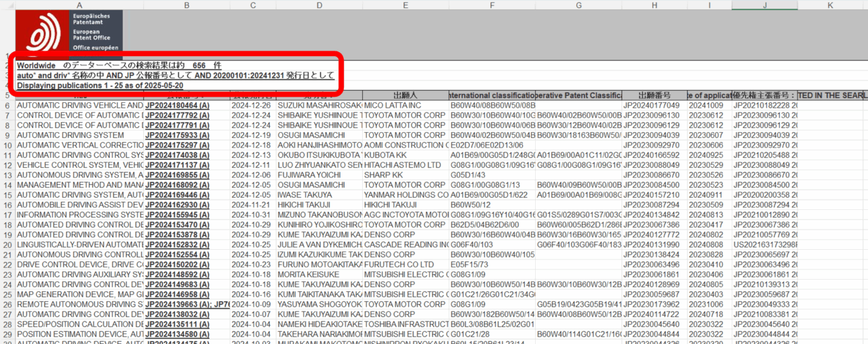The height and width of the screenshot is (344, 868).
Task: Open publication link JP2024174038 (A)
Action: (178, 155)
